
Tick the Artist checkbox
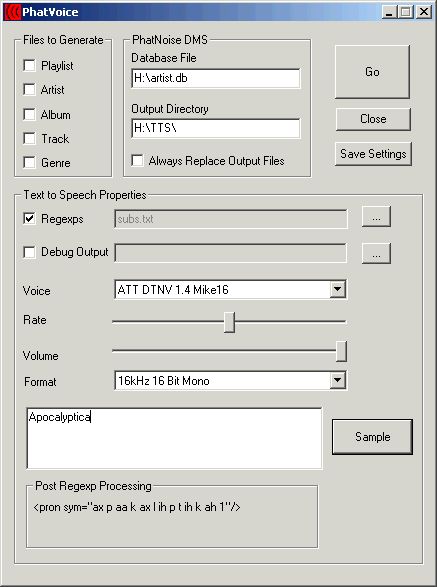point(29,89)
